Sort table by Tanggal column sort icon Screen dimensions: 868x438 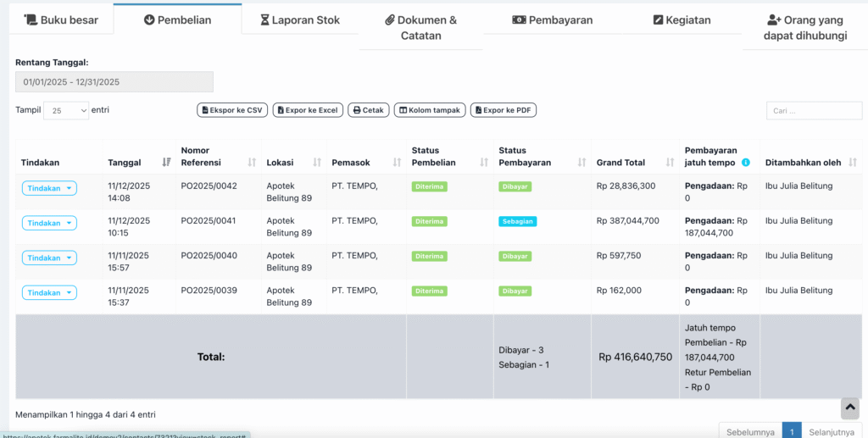[166, 163]
